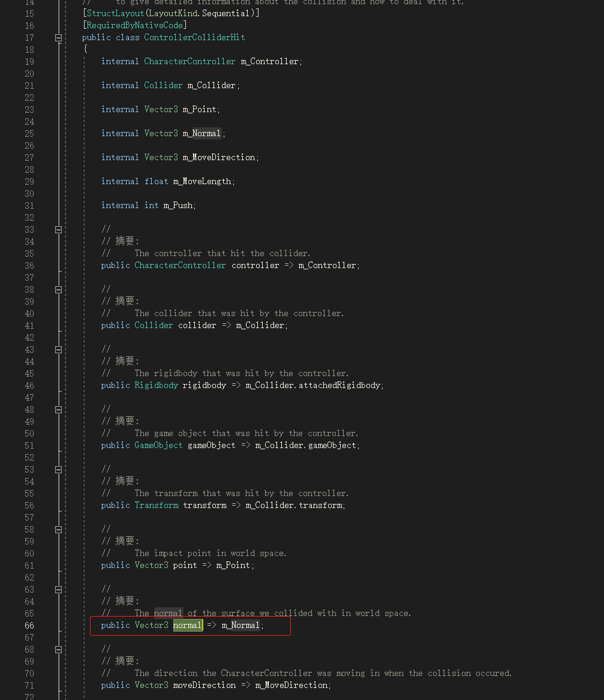604x700 pixels.
Task: Click GameObject type on line 51
Action: tap(158, 446)
